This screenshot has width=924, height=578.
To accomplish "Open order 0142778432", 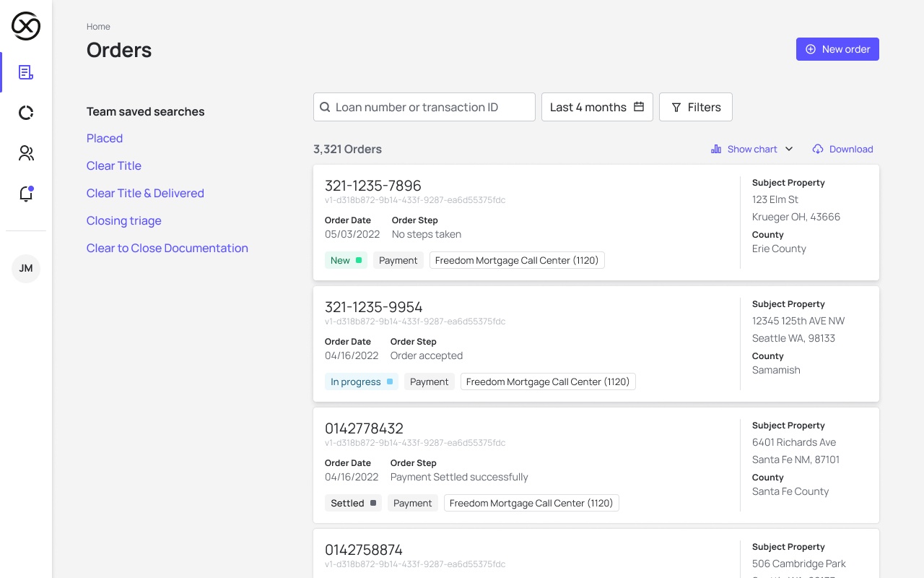I will click(x=364, y=428).
